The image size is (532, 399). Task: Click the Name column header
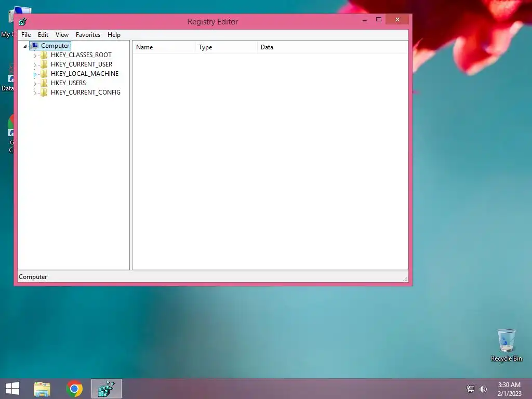tap(164, 47)
